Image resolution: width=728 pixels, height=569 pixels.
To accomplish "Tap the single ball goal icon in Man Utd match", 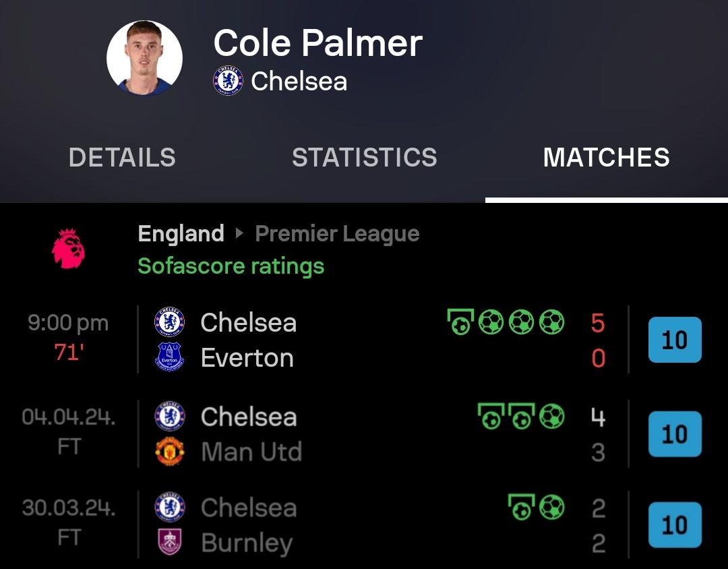I will [x=551, y=416].
